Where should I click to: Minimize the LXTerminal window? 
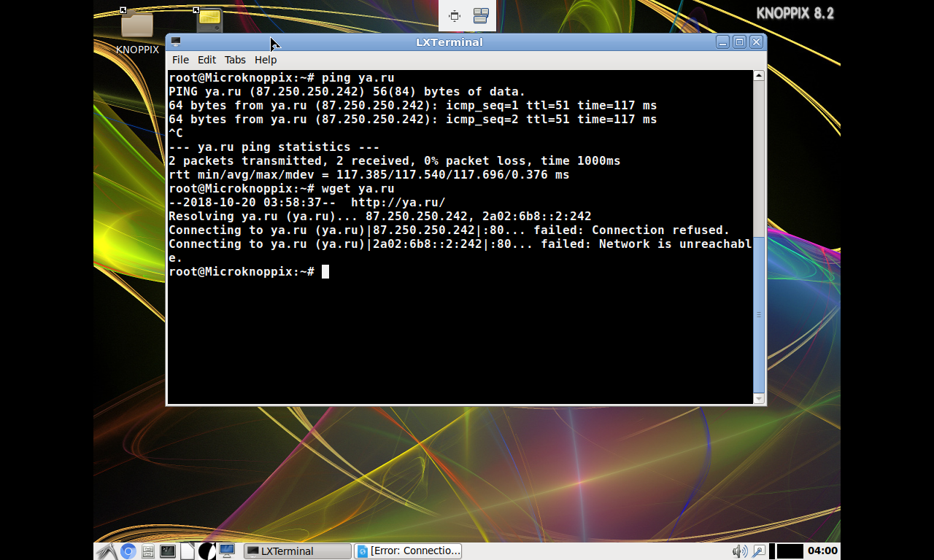click(722, 42)
